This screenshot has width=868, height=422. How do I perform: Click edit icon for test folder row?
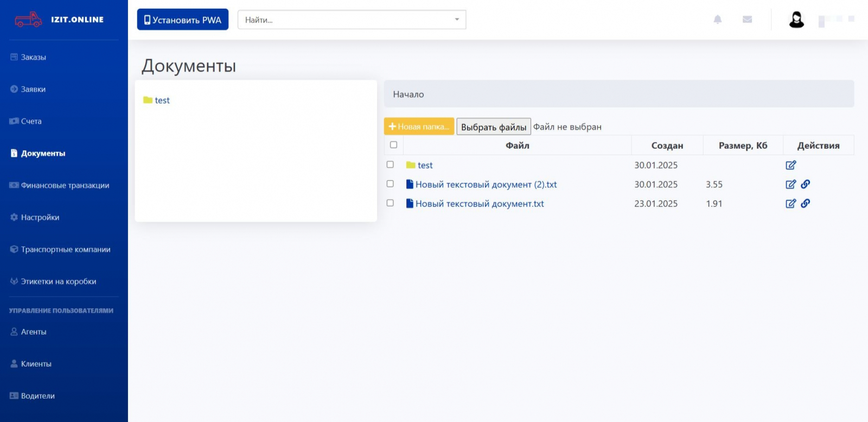pyautogui.click(x=790, y=165)
